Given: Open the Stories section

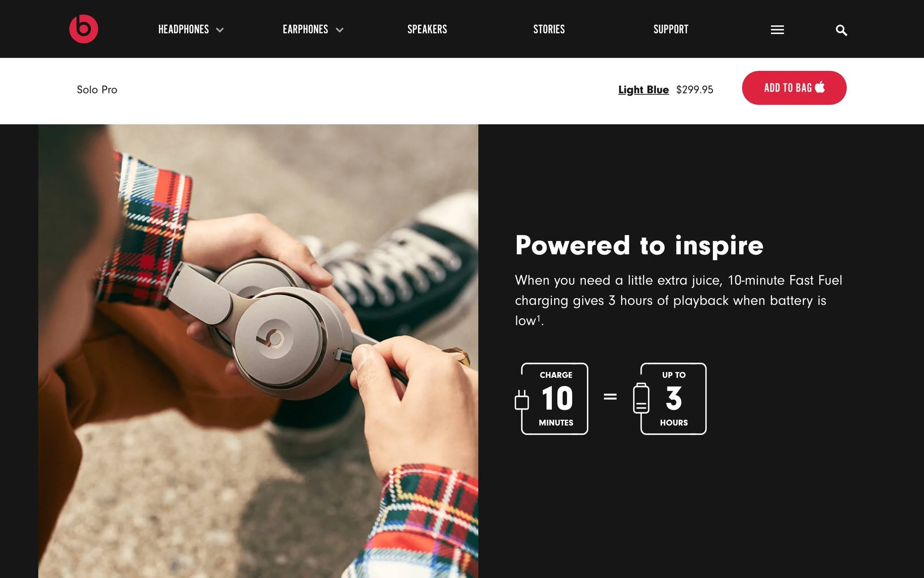Looking at the screenshot, I should [549, 30].
